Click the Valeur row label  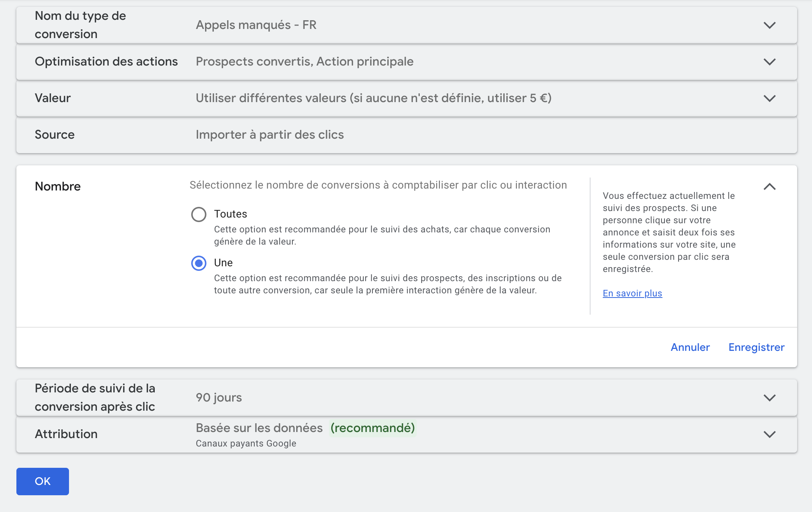point(53,98)
